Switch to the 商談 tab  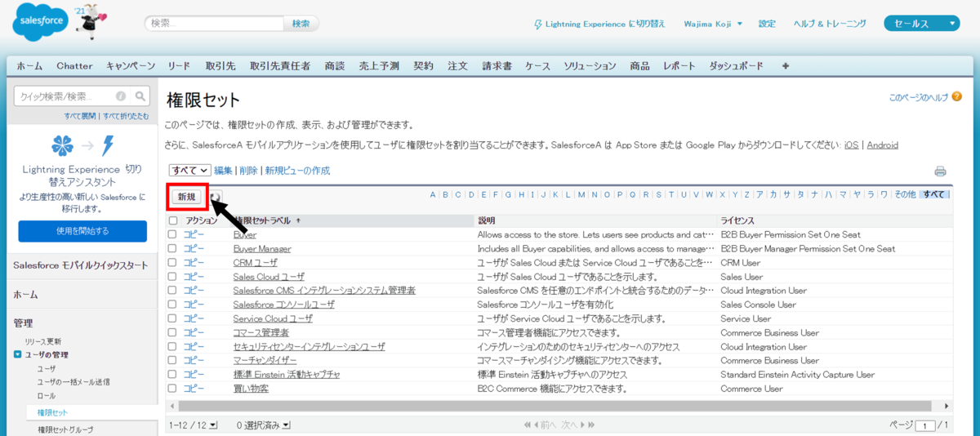pyautogui.click(x=334, y=66)
